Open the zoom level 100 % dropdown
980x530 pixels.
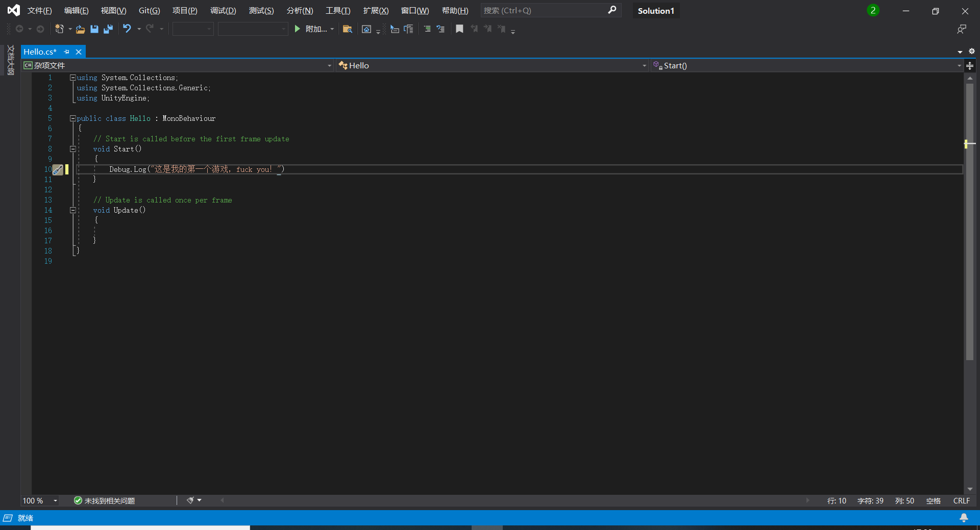click(x=55, y=501)
